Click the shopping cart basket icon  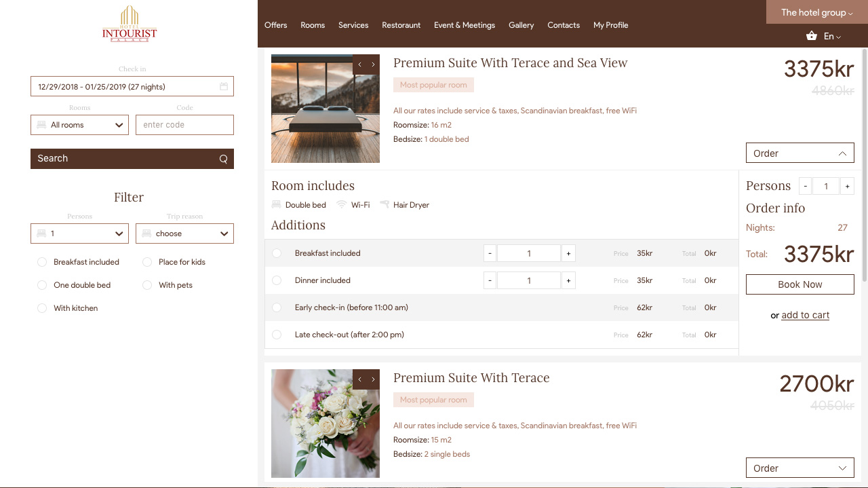pos(811,36)
